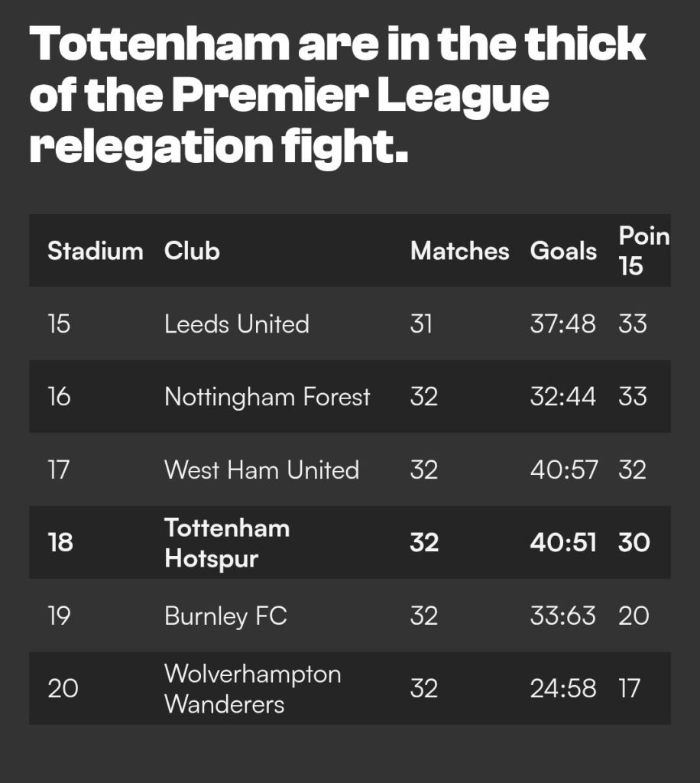Select the Burnley FC club name
The width and height of the screenshot is (700, 783).
[x=225, y=616]
